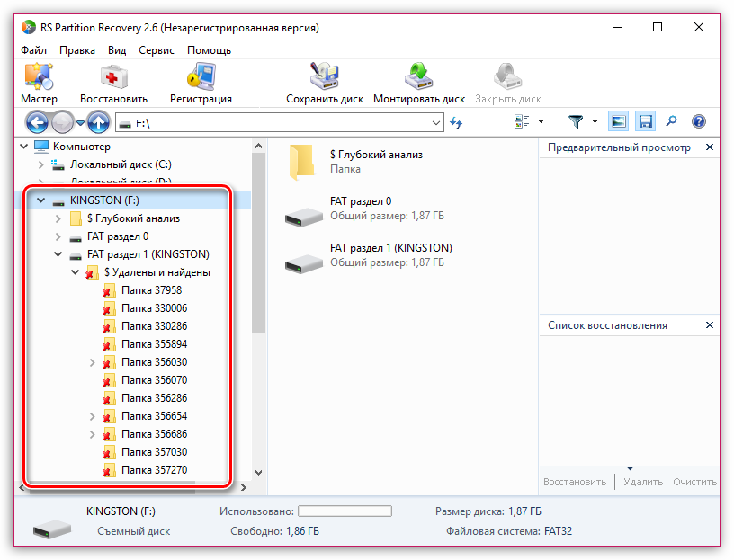Select the $ Глубокий анализ folder icon in file list
The image size is (734, 560).
coord(302,162)
